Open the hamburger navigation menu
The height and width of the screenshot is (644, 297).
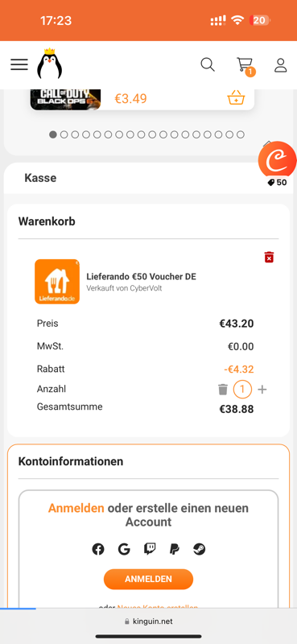(x=19, y=64)
